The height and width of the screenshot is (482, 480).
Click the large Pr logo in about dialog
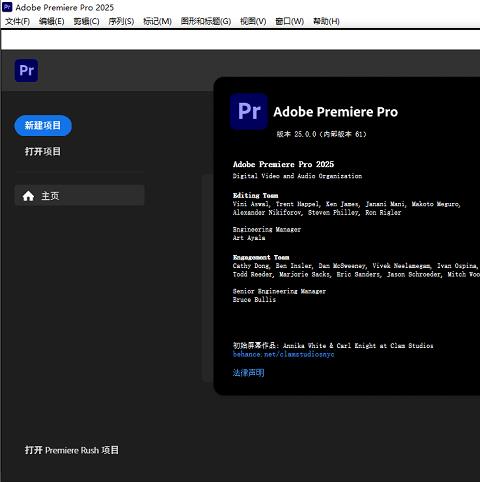[249, 111]
